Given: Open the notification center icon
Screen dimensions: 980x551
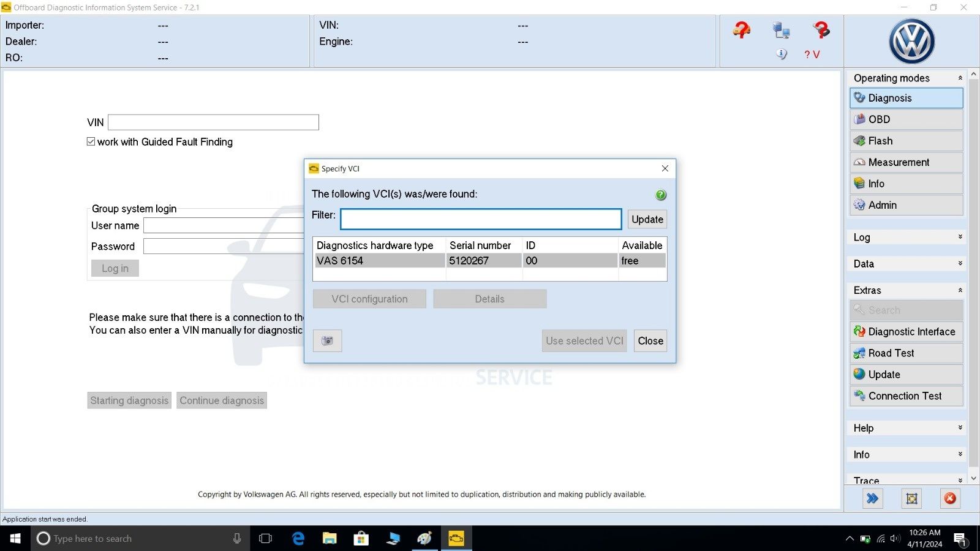Looking at the screenshot, I should 960,539.
